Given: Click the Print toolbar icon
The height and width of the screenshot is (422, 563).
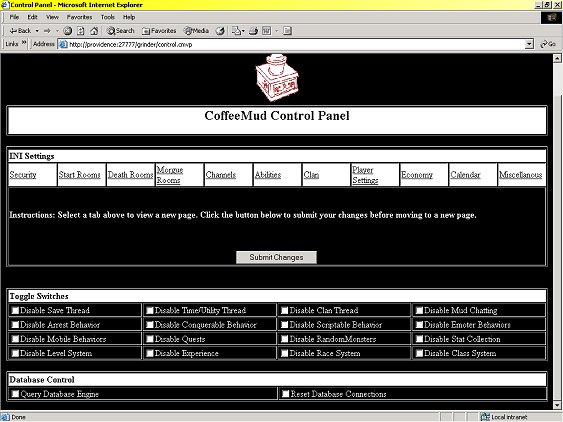Looking at the screenshot, I should [x=253, y=31].
